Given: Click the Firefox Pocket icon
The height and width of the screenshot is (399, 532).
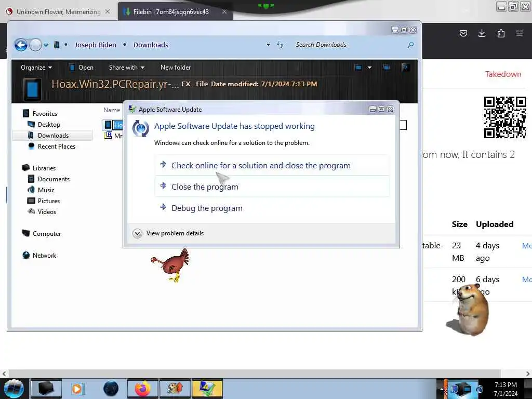Looking at the screenshot, I should coord(463,33).
